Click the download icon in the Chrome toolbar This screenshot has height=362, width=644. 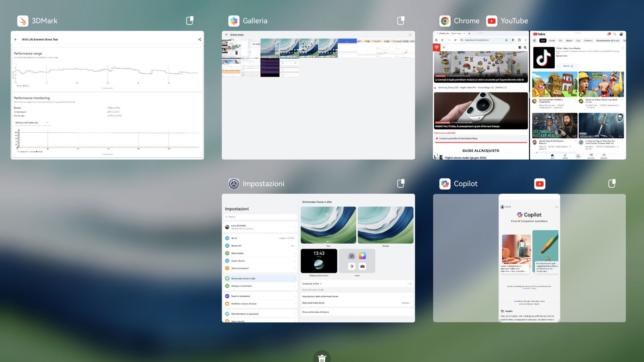(x=513, y=40)
